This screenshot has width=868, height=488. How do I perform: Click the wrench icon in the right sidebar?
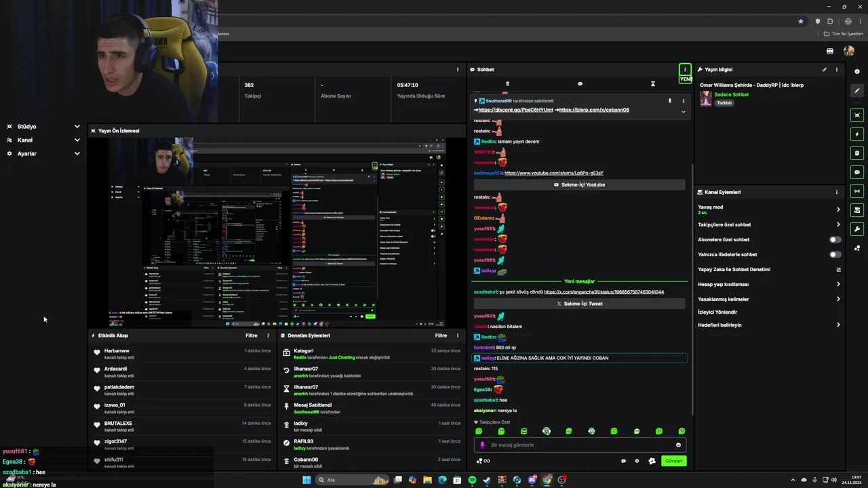pyautogui.click(x=857, y=229)
